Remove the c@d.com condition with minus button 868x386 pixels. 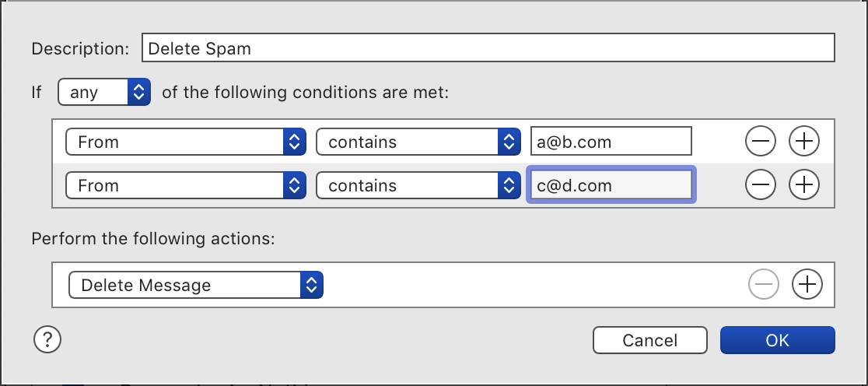tap(760, 185)
